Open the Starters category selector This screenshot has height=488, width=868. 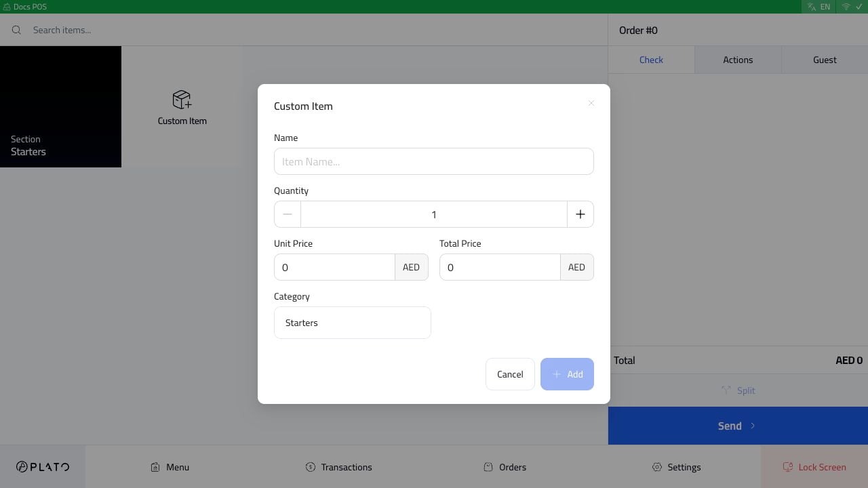pyautogui.click(x=353, y=323)
